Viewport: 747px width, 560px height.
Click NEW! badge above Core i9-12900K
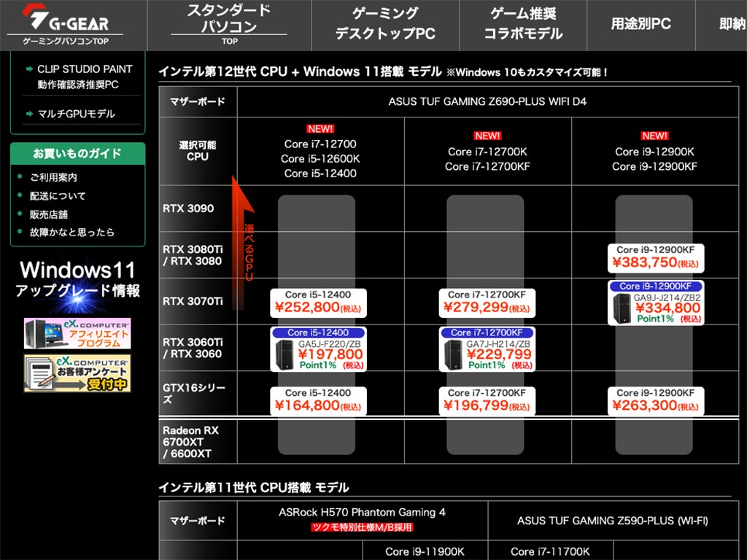point(654,136)
